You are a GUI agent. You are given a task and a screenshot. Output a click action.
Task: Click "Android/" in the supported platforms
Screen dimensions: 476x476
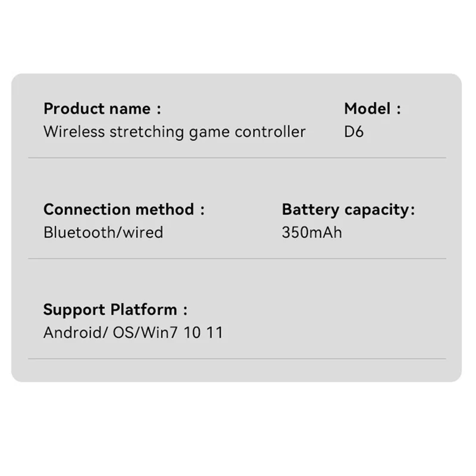click(x=75, y=333)
